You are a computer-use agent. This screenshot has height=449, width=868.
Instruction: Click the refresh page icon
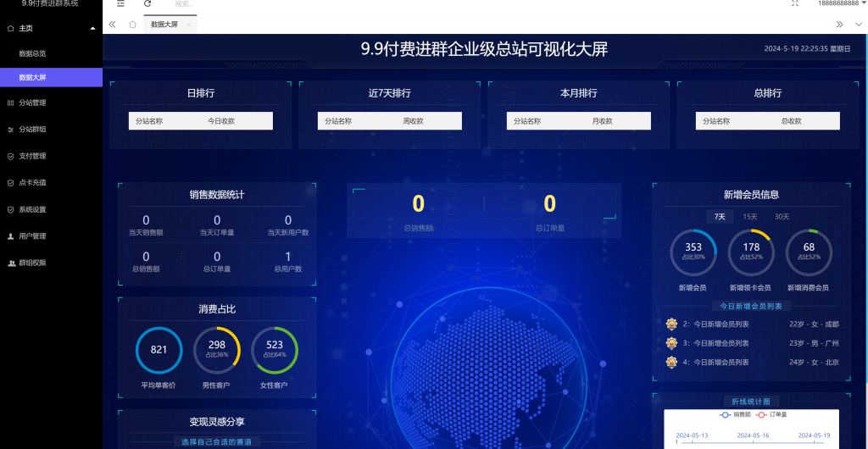pos(147,3)
